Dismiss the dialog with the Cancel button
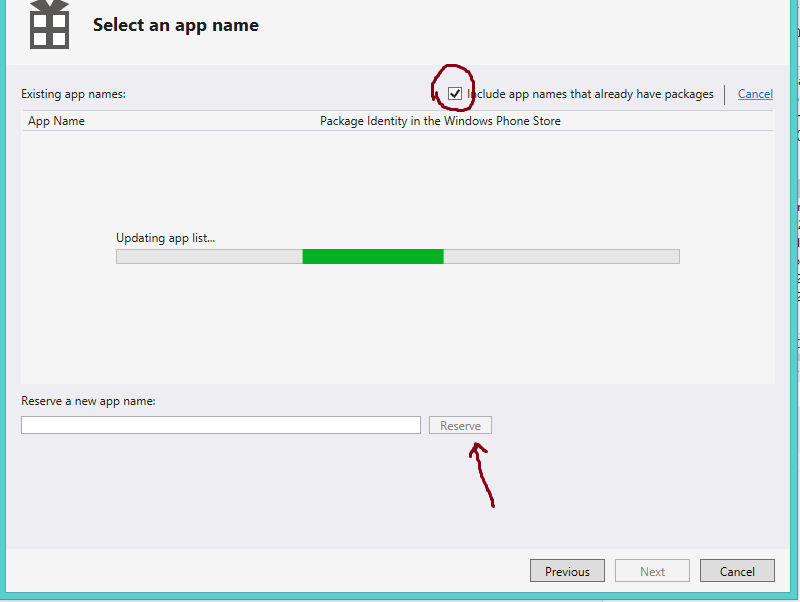The width and height of the screenshot is (800, 602). (737, 570)
